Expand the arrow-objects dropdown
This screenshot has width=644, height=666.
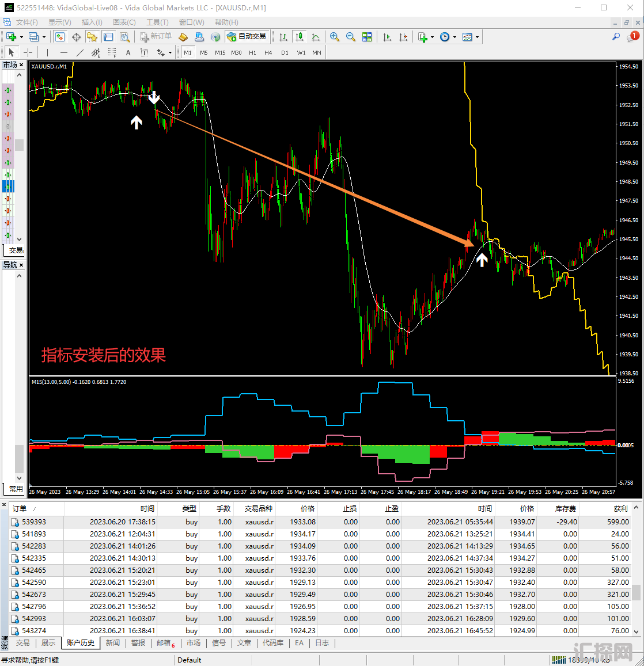[170, 52]
